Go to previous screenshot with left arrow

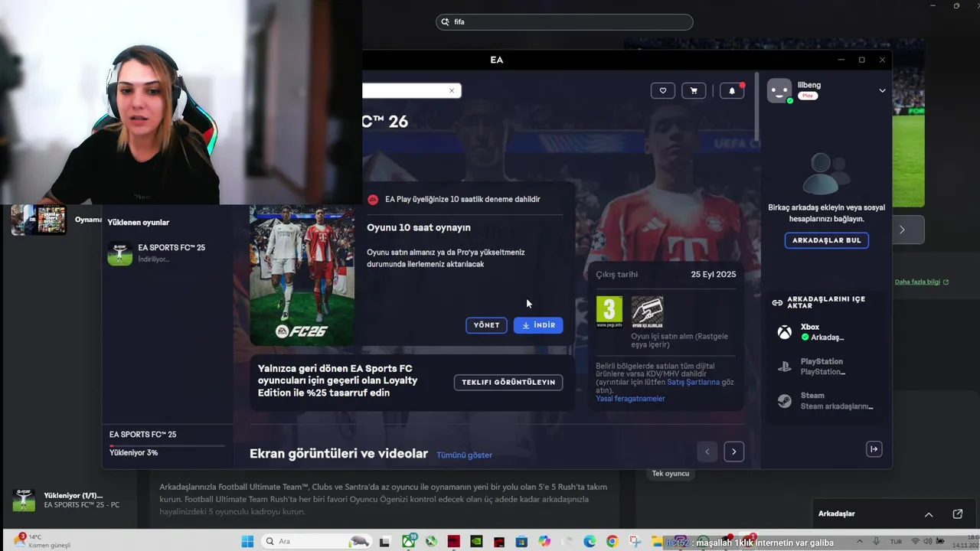pyautogui.click(x=707, y=452)
